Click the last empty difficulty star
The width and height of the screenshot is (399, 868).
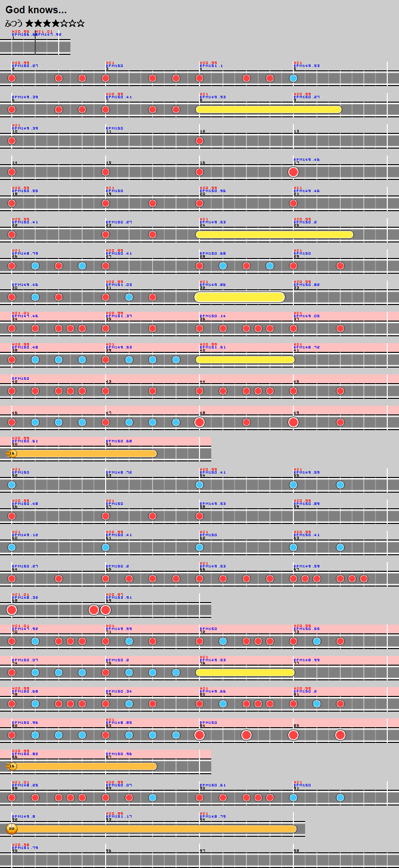click(x=81, y=23)
